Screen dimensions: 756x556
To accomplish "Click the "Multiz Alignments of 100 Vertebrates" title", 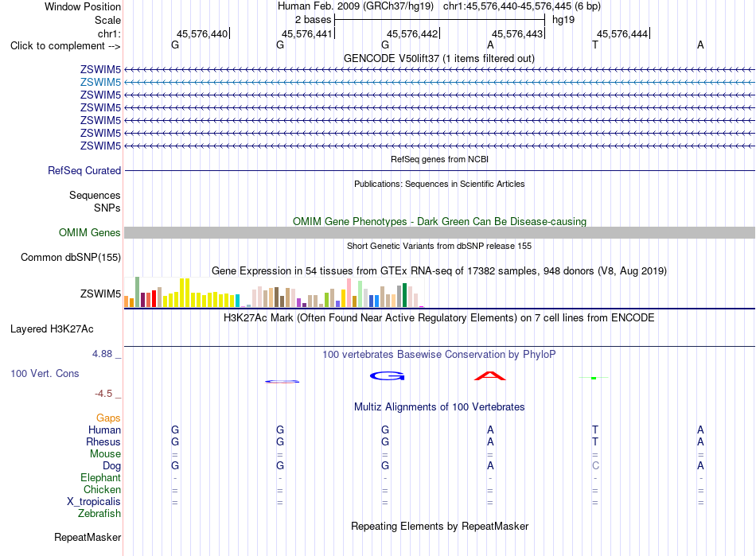I will pos(439,407).
